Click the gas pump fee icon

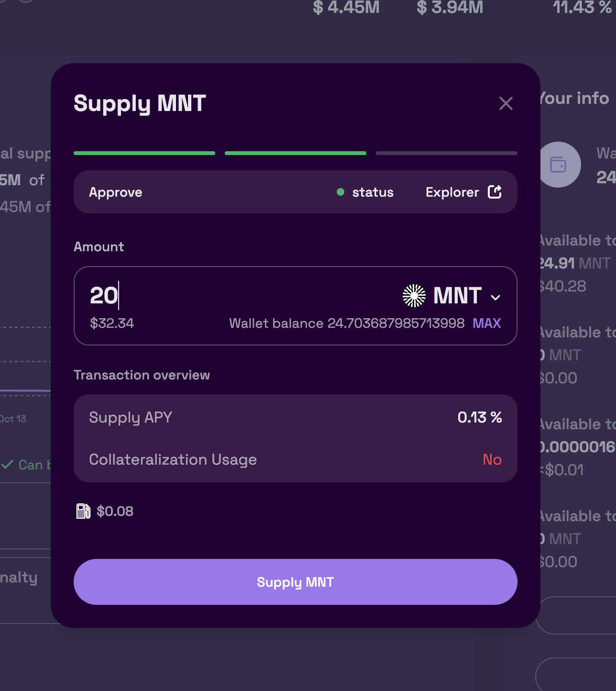83,511
